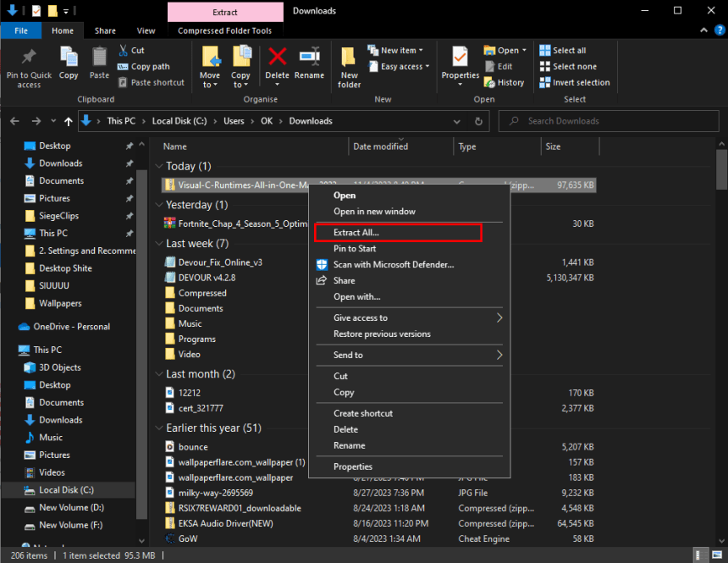Image resolution: width=728 pixels, height=563 pixels.
Task: Create a new folder using the New folder icon
Action: coord(350,63)
